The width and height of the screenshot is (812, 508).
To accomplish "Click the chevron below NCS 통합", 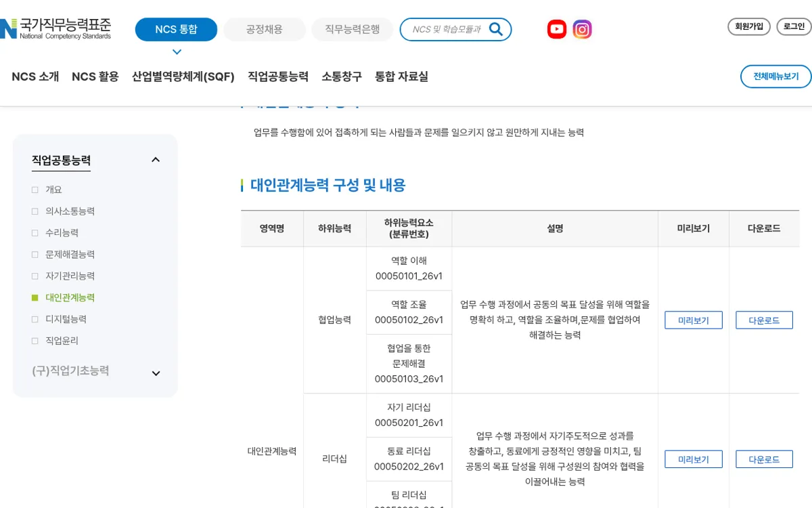I will point(177,52).
